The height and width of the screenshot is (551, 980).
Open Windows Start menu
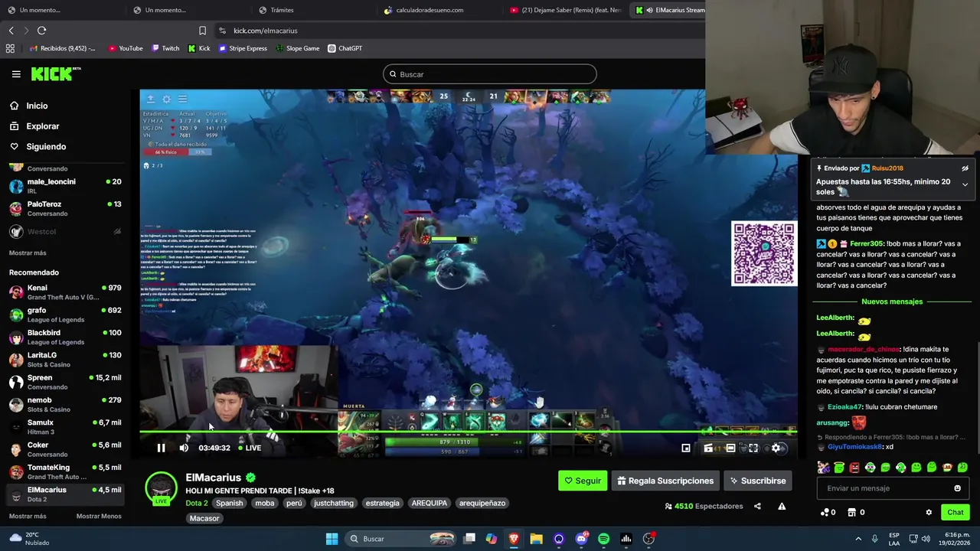(x=332, y=539)
